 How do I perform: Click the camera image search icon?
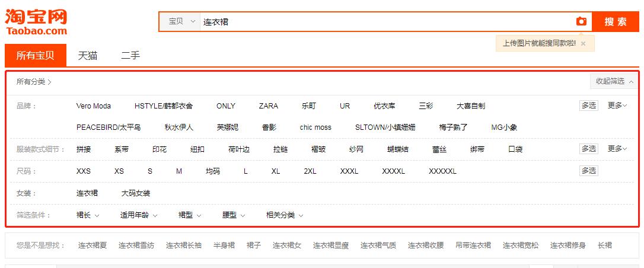[x=581, y=21]
